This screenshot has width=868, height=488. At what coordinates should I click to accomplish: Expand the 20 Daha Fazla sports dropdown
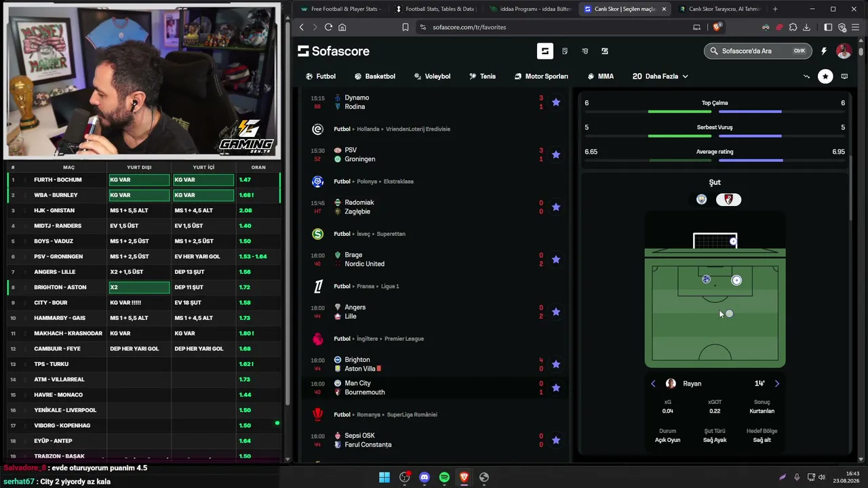[x=660, y=77]
